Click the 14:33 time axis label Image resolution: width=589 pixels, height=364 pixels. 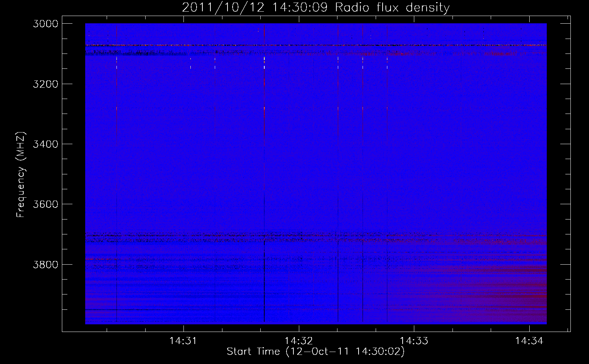click(414, 341)
